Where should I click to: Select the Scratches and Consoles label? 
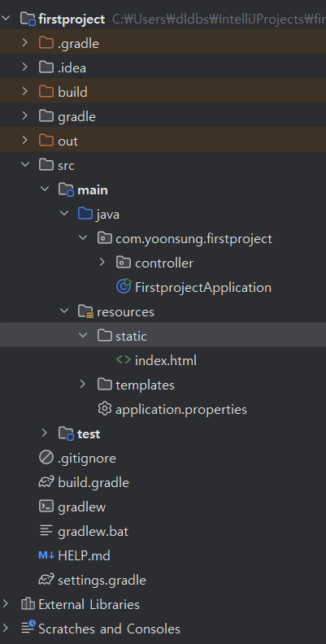click(x=109, y=629)
